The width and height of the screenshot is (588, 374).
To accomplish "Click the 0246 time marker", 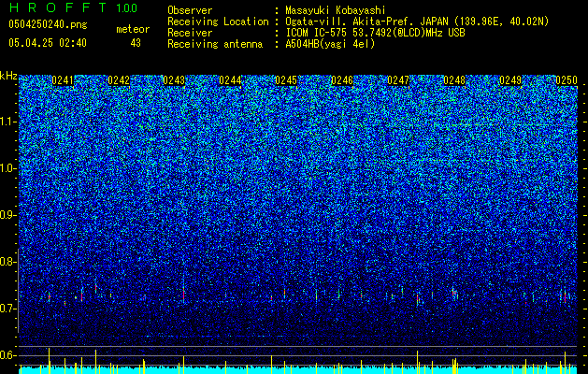I will click(x=342, y=80).
